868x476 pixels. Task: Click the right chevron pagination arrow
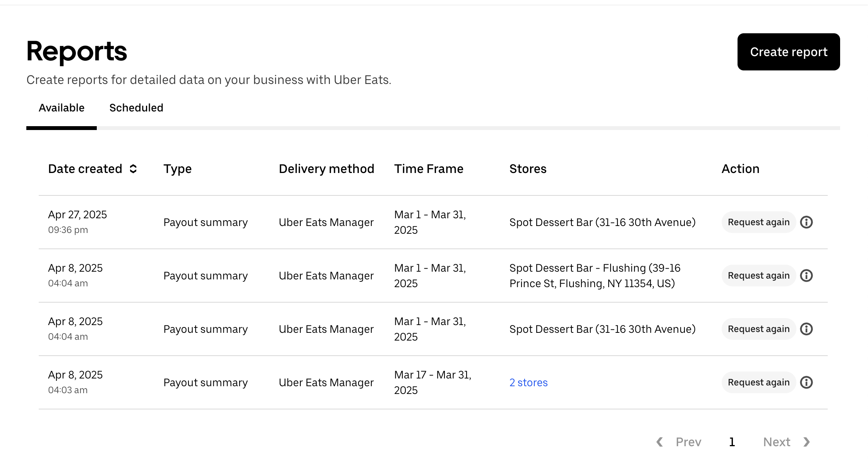click(x=806, y=442)
